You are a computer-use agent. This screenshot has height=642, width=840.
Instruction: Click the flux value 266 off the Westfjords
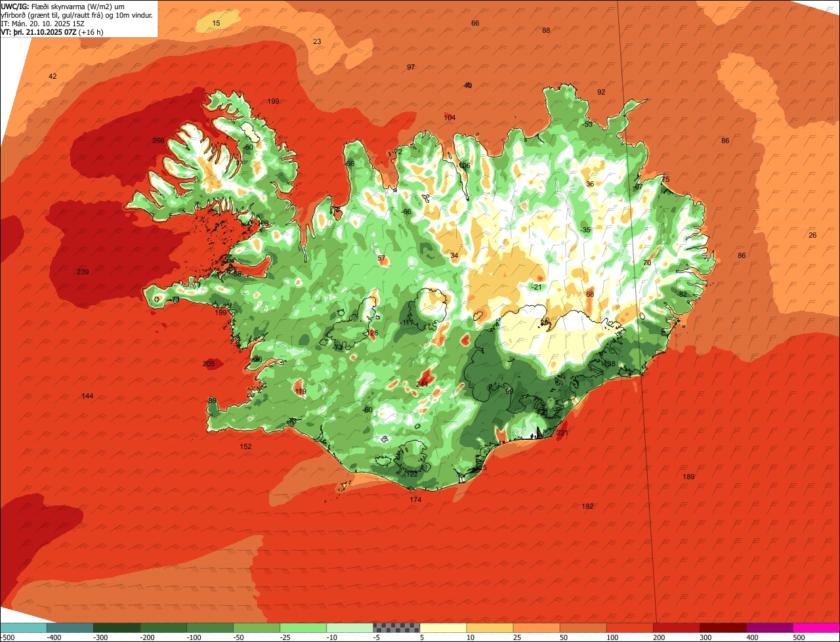click(x=158, y=140)
